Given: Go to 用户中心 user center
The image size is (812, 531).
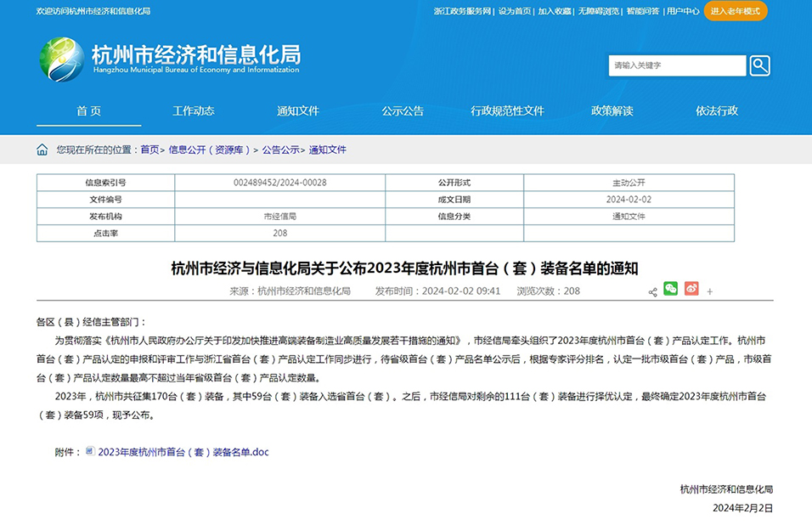Looking at the screenshot, I should [x=683, y=11].
